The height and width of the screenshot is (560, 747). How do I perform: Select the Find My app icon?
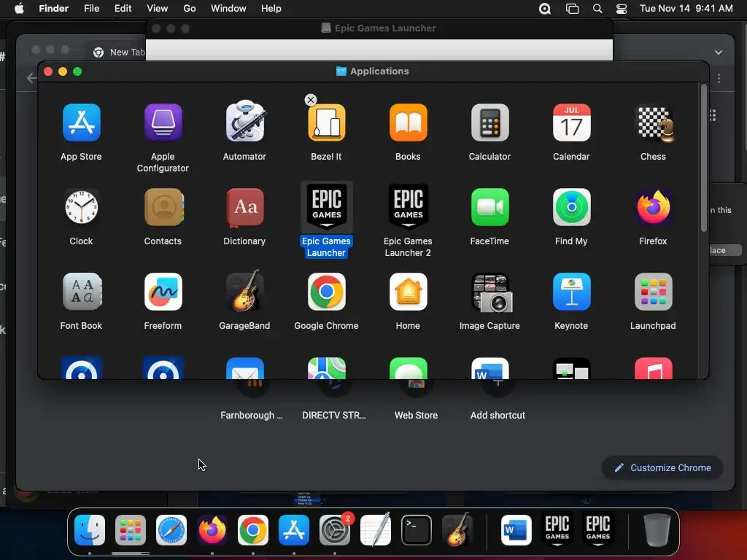[x=572, y=207]
